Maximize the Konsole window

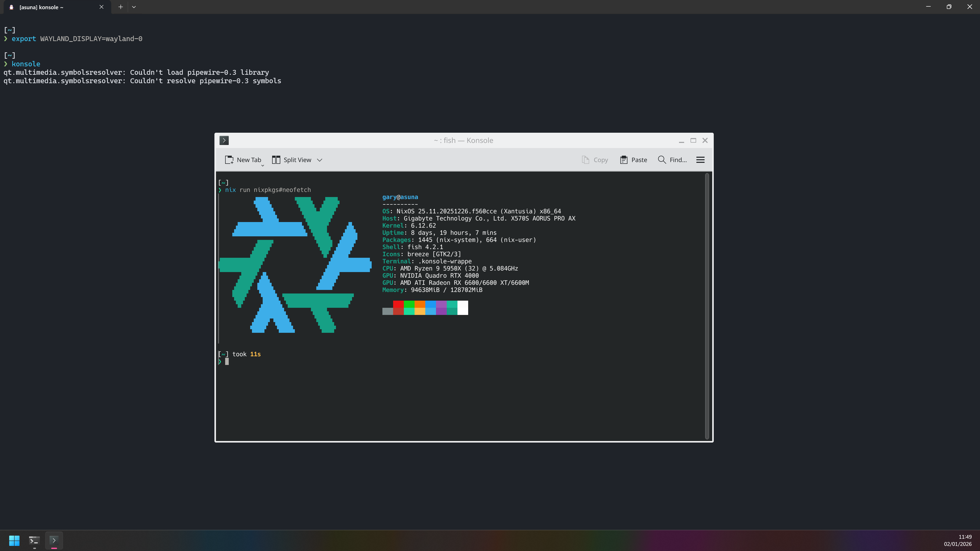pyautogui.click(x=693, y=140)
